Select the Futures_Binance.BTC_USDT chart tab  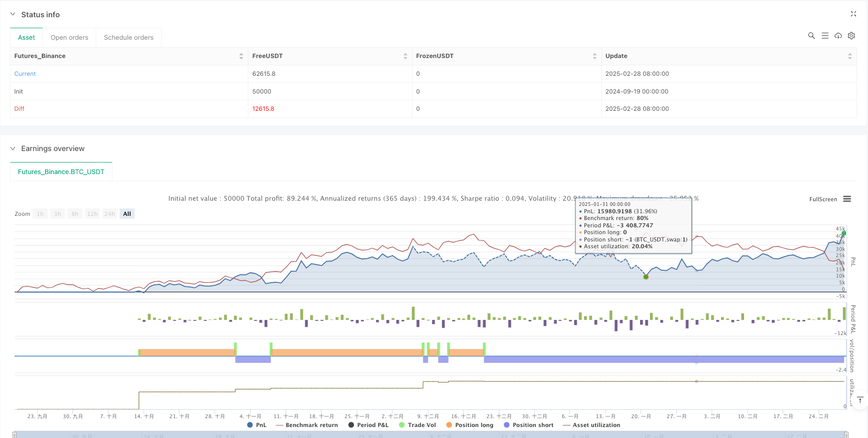[x=61, y=171]
